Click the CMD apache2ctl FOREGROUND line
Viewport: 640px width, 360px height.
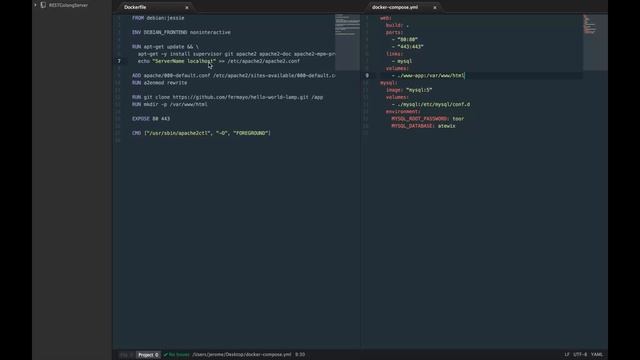click(201, 133)
